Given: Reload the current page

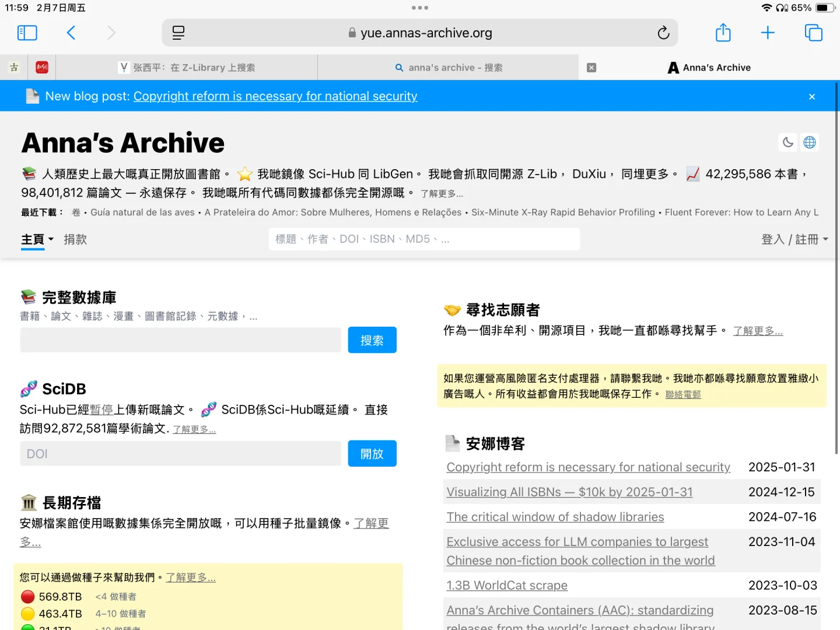Looking at the screenshot, I should 663,33.
